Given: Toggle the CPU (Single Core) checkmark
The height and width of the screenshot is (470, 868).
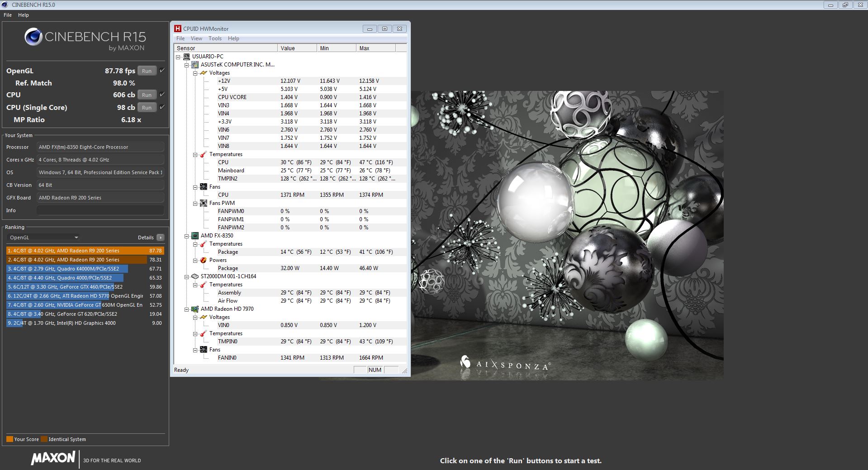Looking at the screenshot, I should (x=162, y=107).
